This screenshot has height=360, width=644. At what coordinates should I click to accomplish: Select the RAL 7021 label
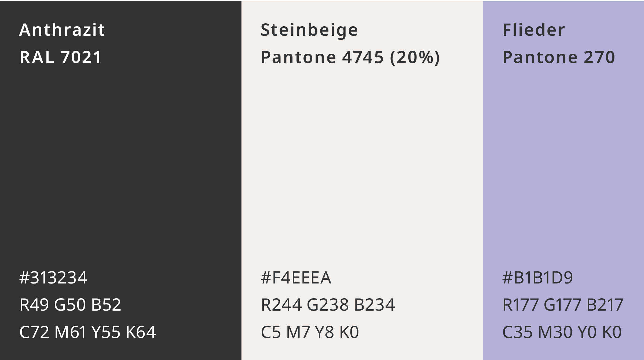[60, 57]
